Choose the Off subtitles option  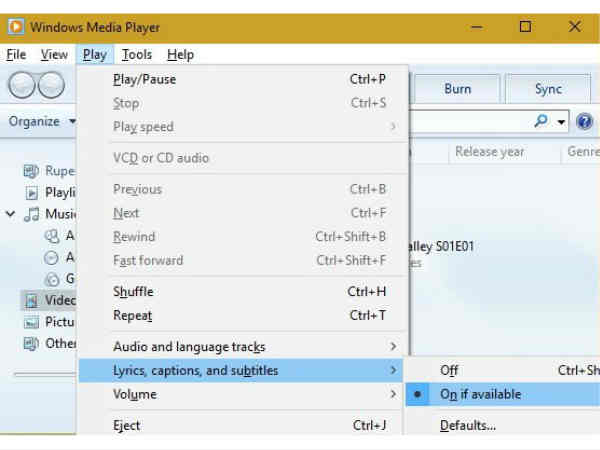pyautogui.click(x=503, y=370)
